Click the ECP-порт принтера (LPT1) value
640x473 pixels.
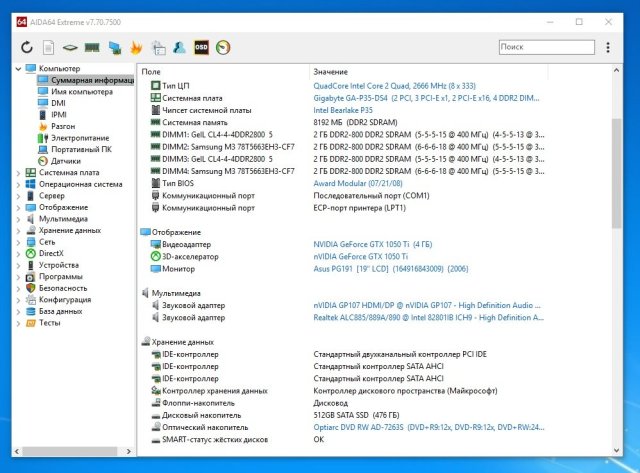coord(360,208)
